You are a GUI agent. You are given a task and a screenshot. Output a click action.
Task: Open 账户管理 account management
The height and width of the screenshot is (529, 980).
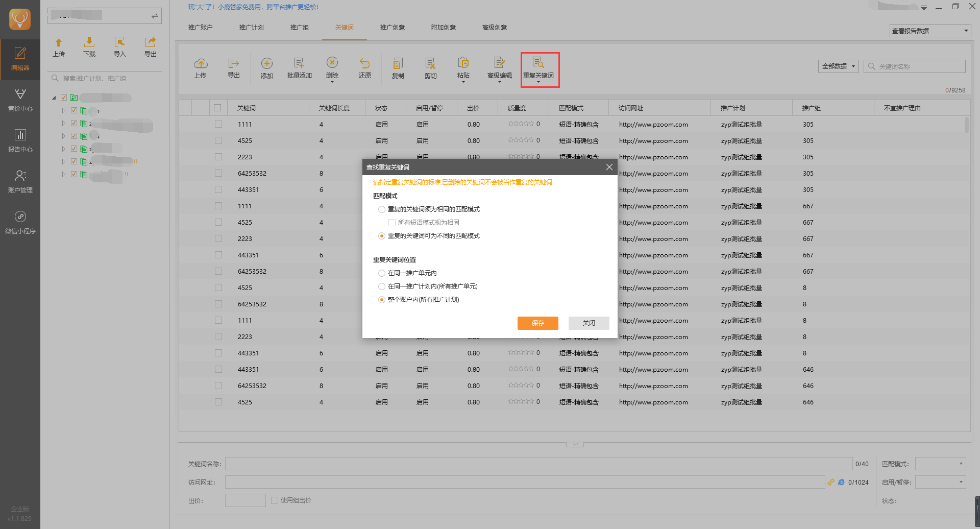point(20,182)
